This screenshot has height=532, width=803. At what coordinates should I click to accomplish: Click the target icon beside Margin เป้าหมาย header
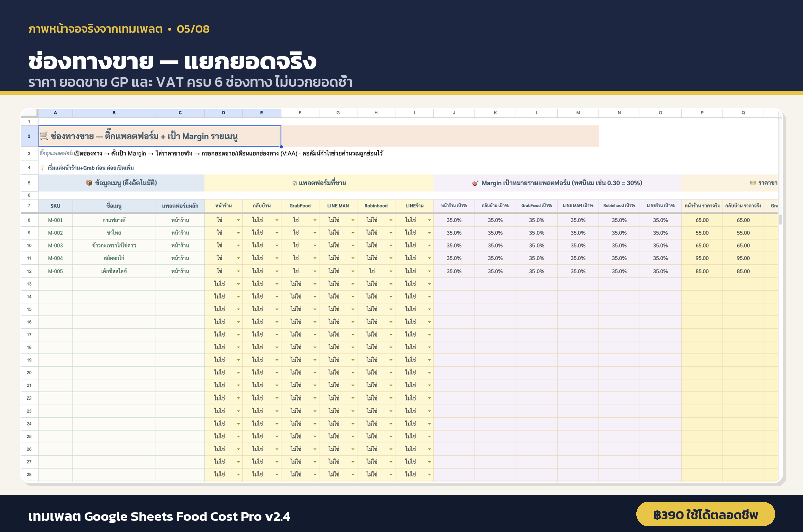(475, 183)
